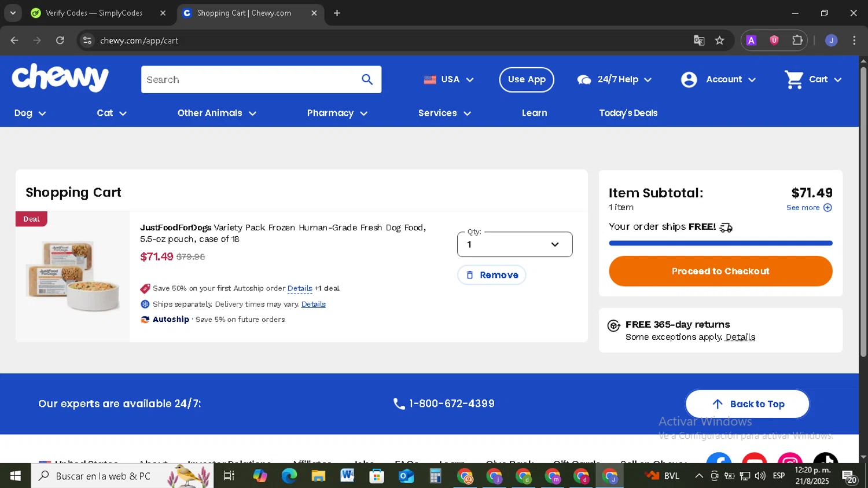Call 1-800-672-4399 phone link

[x=444, y=403]
